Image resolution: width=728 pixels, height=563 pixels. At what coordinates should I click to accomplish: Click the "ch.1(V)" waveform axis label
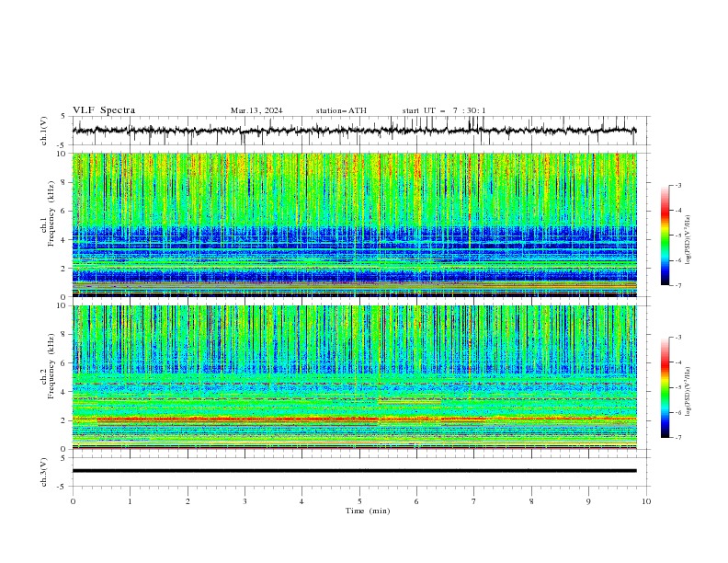click(x=44, y=131)
